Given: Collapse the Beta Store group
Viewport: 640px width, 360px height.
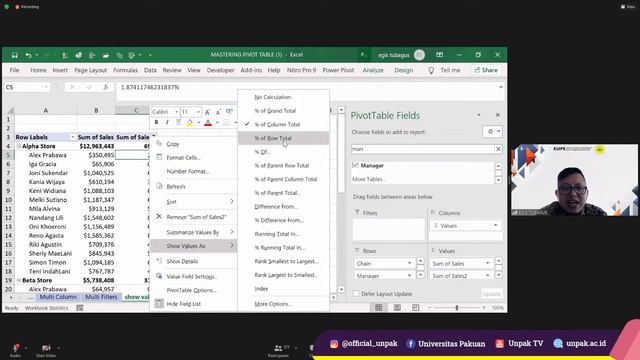Looking at the screenshot, I should pyautogui.click(x=18, y=280).
